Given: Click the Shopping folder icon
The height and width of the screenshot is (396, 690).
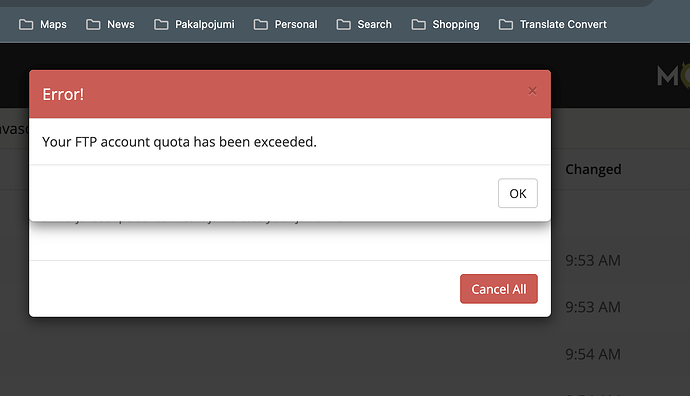Looking at the screenshot, I should (x=418, y=25).
